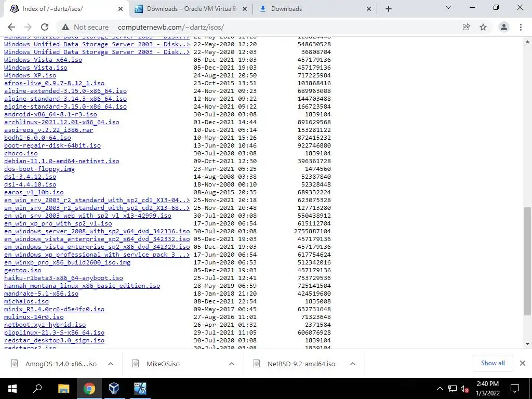This screenshot has height=399, width=532.
Task: Reload the current page
Action: [x=45, y=27]
